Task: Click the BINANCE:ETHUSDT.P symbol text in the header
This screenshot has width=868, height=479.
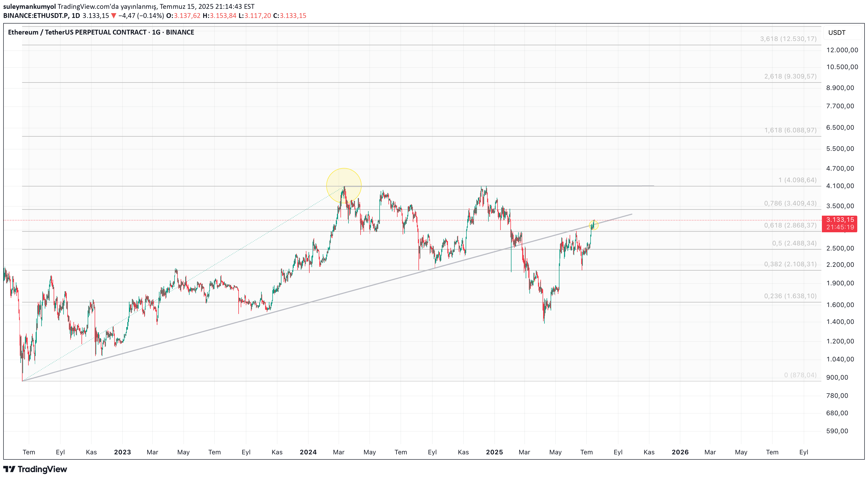Action: click(36, 16)
